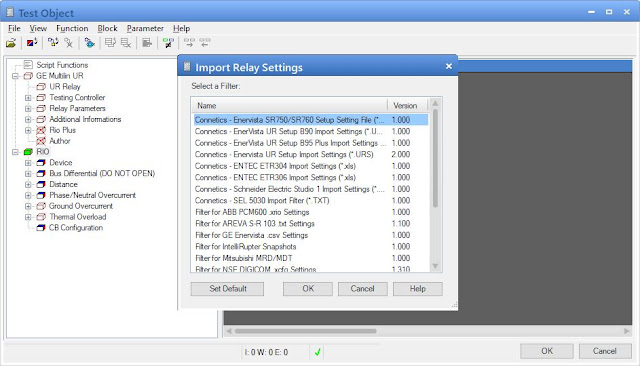Click the Help button in import dialog
Viewport: 640px width, 366px height.
(x=418, y=289)
